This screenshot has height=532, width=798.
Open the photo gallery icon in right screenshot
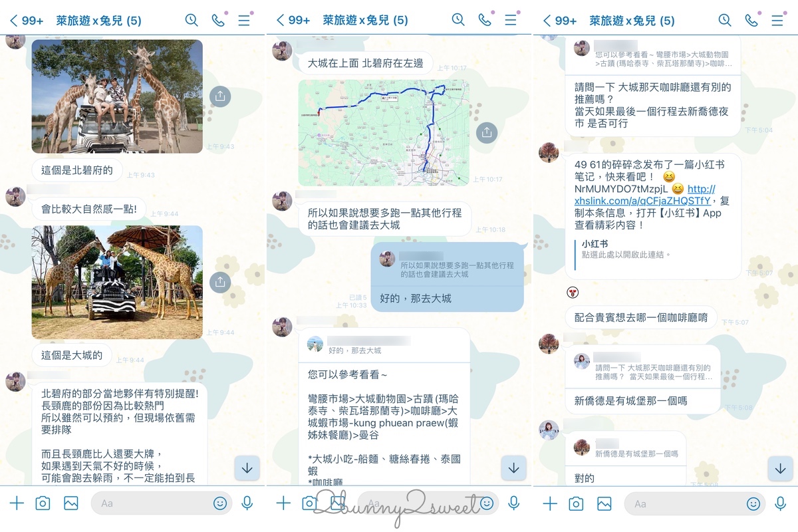604,503
